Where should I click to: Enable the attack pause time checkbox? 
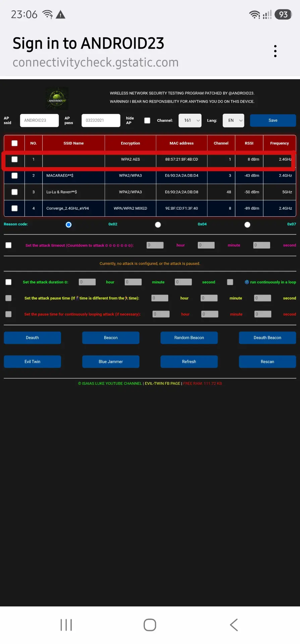click(x=8, y=298)
